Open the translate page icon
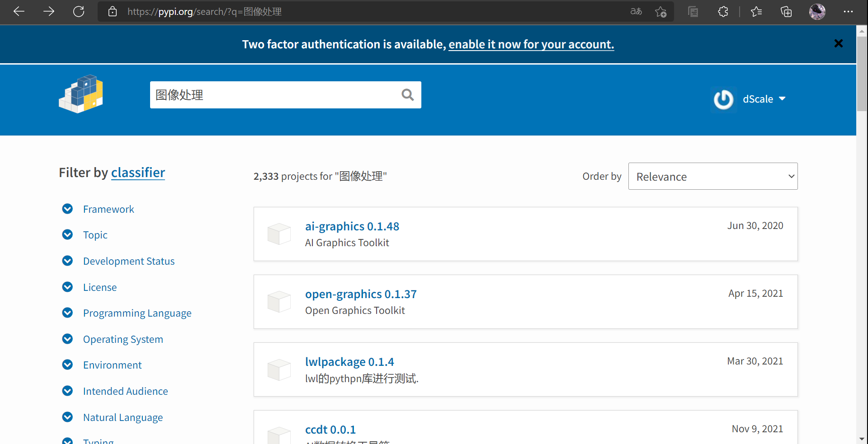The height and width of the screenshot is (444, 868). coord(636,12)
